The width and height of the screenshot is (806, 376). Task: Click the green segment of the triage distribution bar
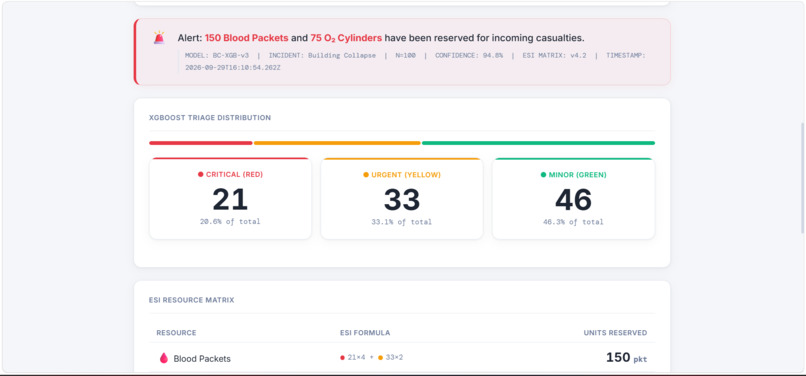click(x=538, y=143)
